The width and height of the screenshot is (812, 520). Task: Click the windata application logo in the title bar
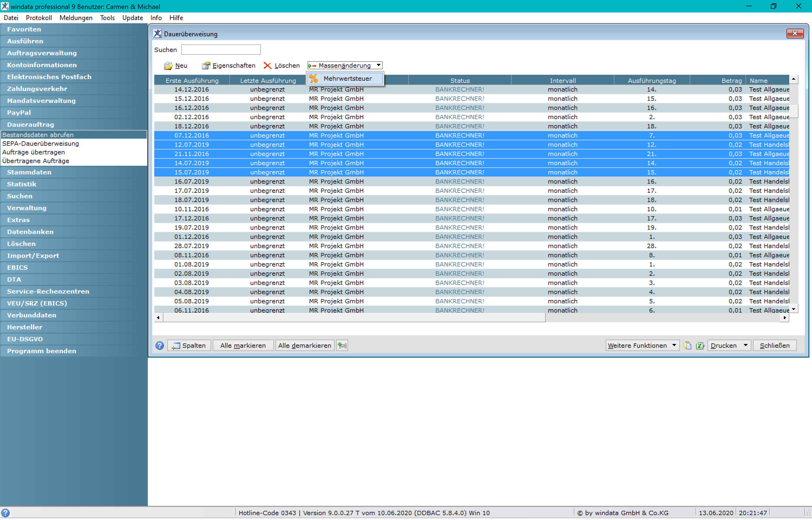click(x=5, y=6)
